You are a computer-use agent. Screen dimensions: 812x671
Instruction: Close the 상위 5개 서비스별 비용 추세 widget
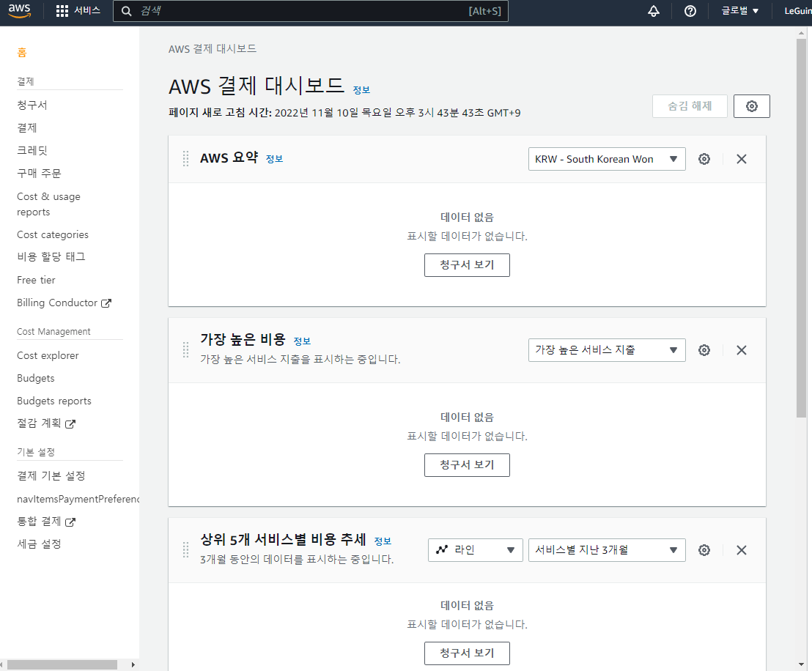[x=742, y=550]
